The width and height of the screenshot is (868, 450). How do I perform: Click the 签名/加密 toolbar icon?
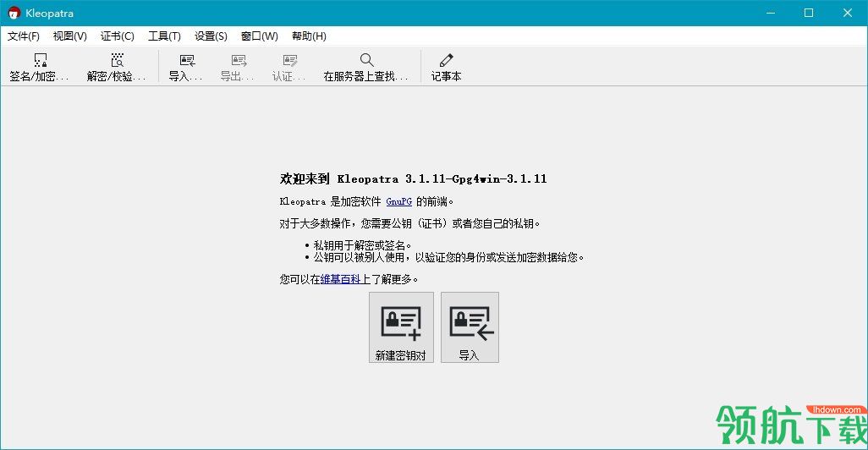(x=39, y=67)
